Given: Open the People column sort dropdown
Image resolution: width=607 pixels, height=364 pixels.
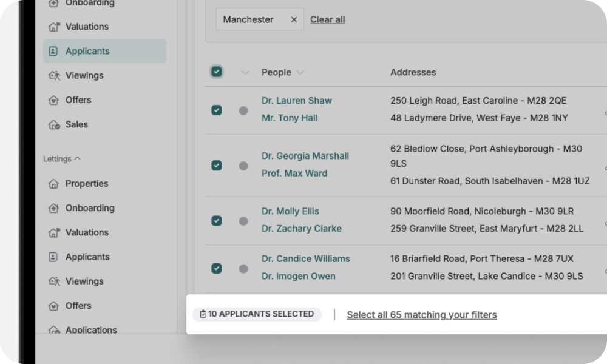Looking at the screenshot, I should point(301,72).
